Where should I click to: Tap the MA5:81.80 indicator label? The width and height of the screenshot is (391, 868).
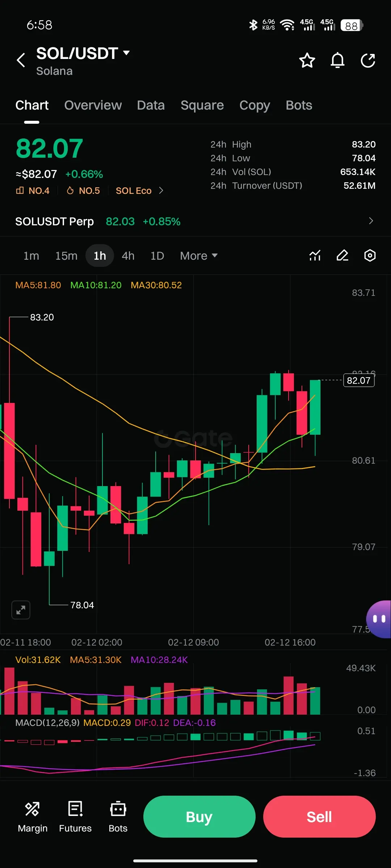(38, 285)
